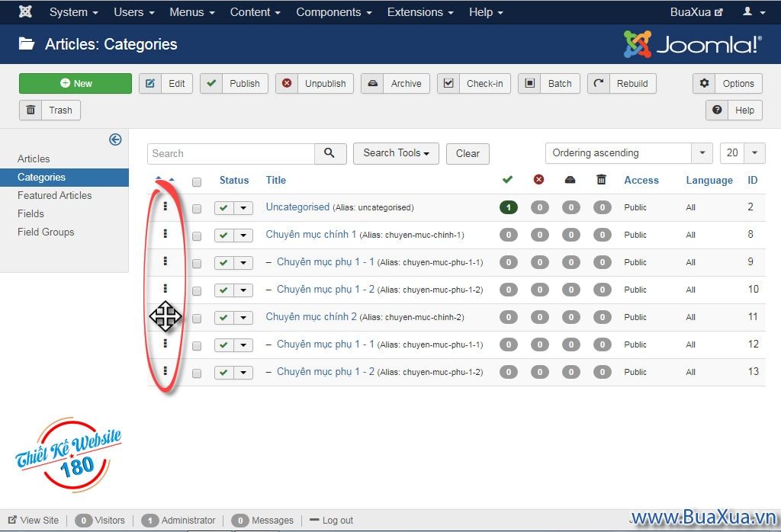Click the Batch processing icon
This screenshot has width=781, height=532.
529,83
